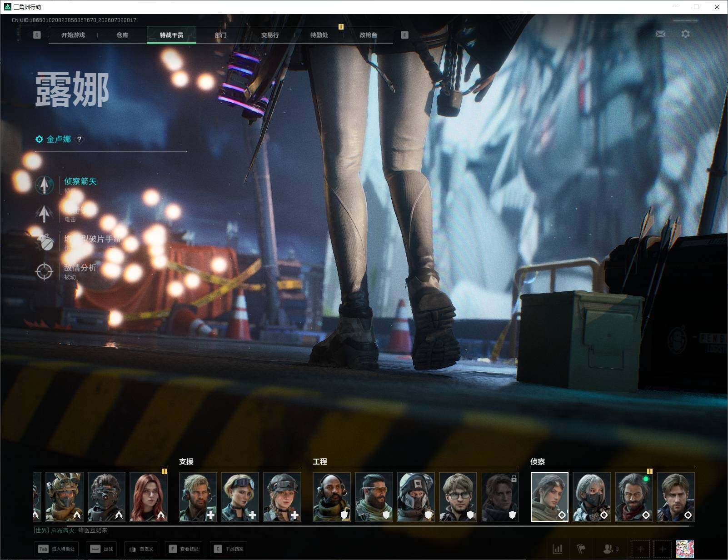Select the bearded engineer with orange glasses

tap(374, 497)
